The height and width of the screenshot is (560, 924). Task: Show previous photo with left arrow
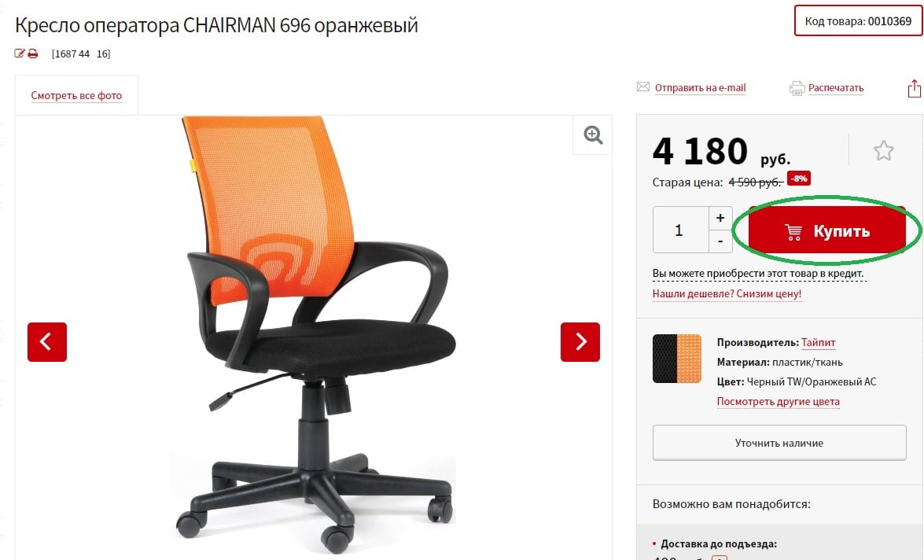(47, 342)
